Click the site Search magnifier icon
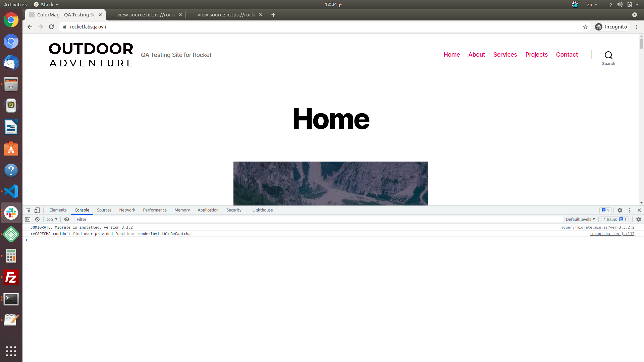Viewport: 644px width, 362px height. click(608, 55)
